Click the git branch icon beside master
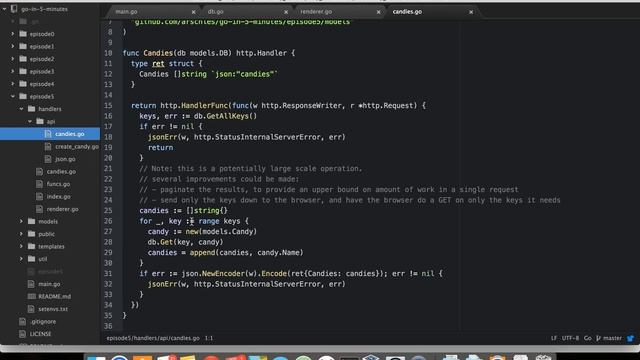640x360 pixels. (x=598, y=338)
